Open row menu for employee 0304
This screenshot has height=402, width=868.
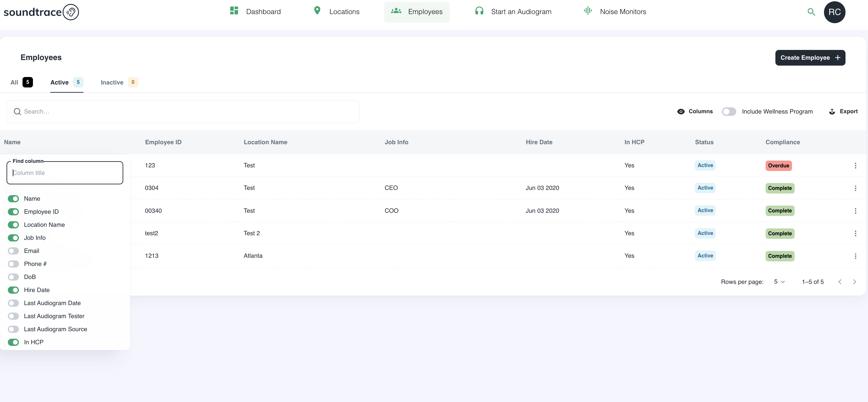(855, 188)
